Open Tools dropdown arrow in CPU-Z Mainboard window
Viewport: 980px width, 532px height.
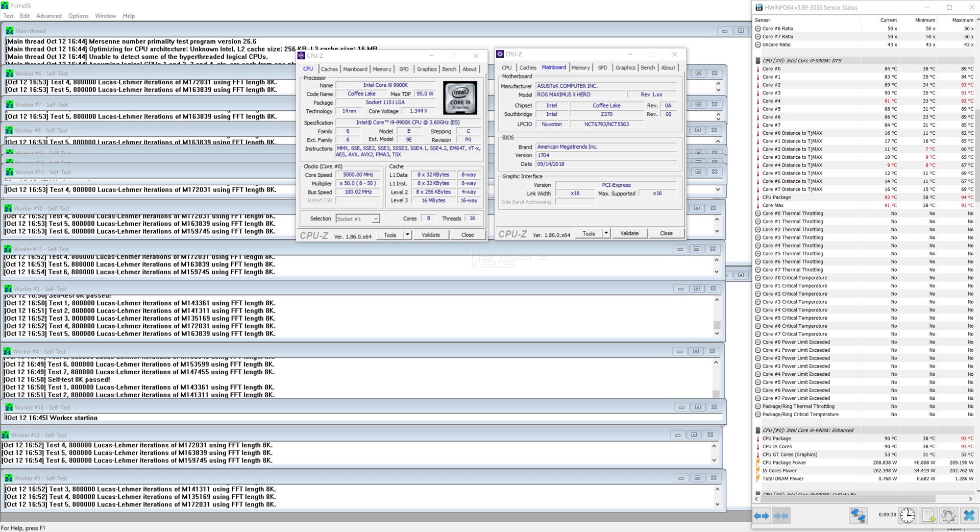[x=606, y=233]
